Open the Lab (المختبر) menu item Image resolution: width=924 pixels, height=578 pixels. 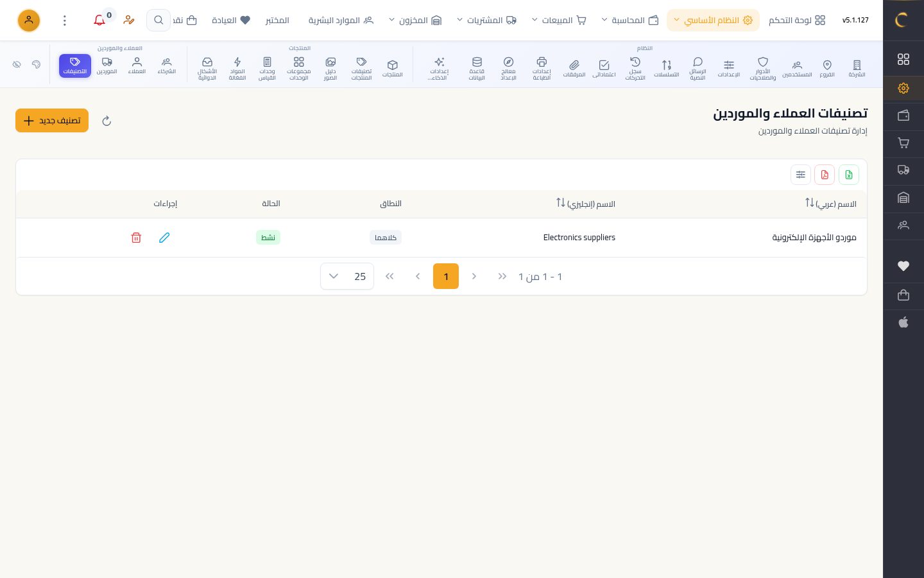tap(277, 21)
